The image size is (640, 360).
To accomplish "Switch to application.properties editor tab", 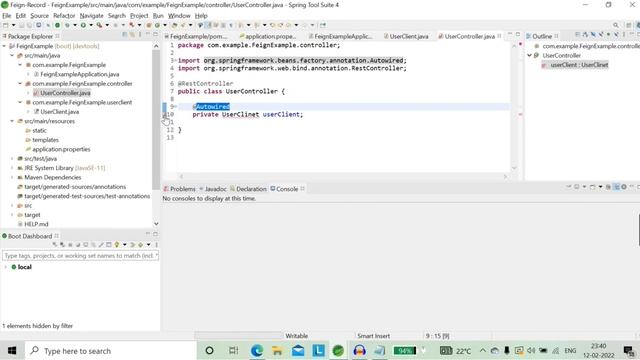I will 267,36.
